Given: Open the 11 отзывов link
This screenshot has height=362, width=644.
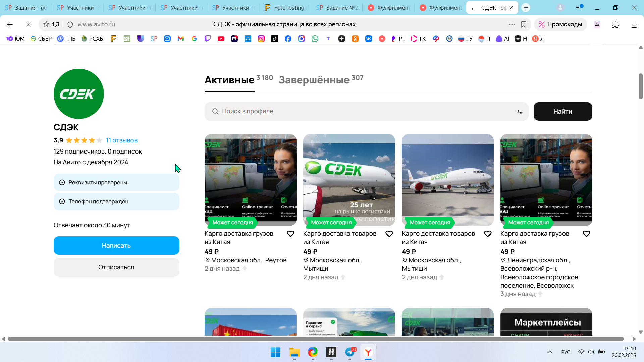Looking at the screenshot, I should [121, 140].
